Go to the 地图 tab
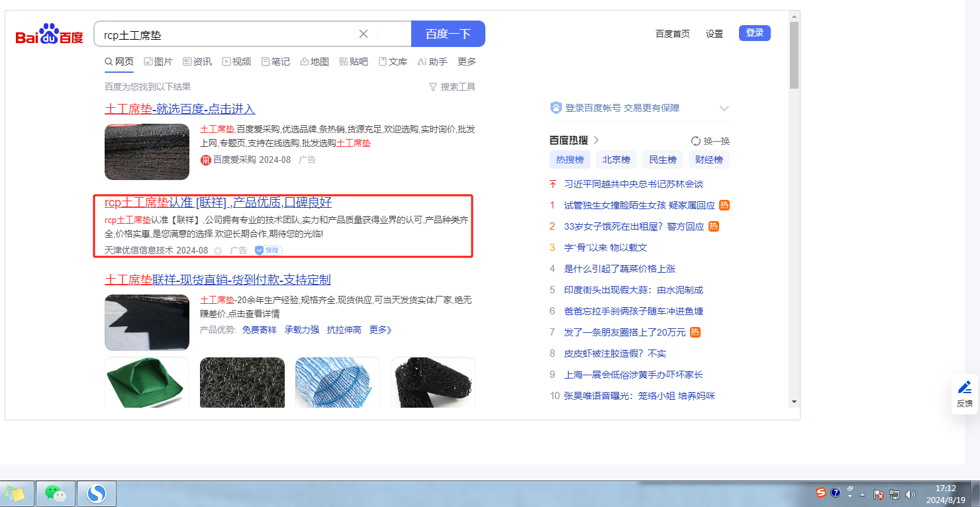980x507 pixels. point(315,62)
